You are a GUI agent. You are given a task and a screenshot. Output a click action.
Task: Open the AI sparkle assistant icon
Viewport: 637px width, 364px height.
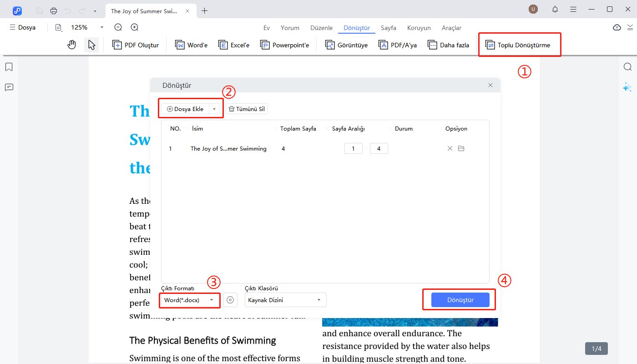627,87
